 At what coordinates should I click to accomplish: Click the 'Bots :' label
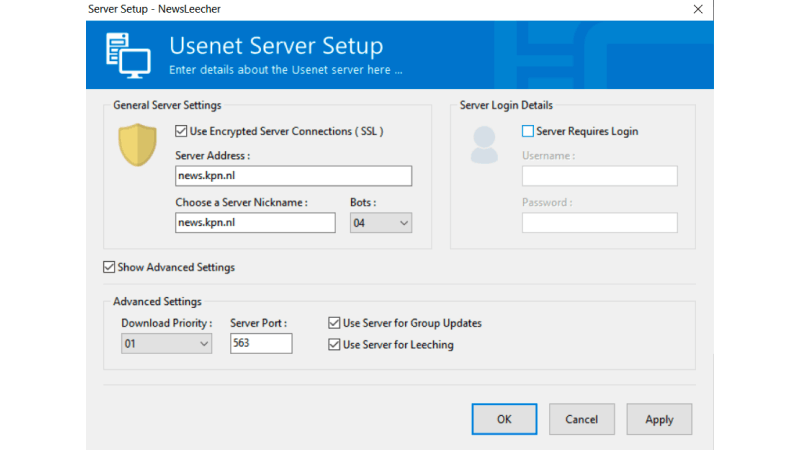coord(363,203)
